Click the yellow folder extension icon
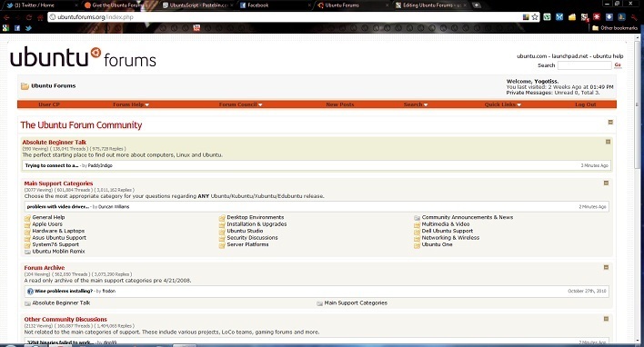Image resolution: width=644 pixels, height=347 pixels. (x=572, y=17)
